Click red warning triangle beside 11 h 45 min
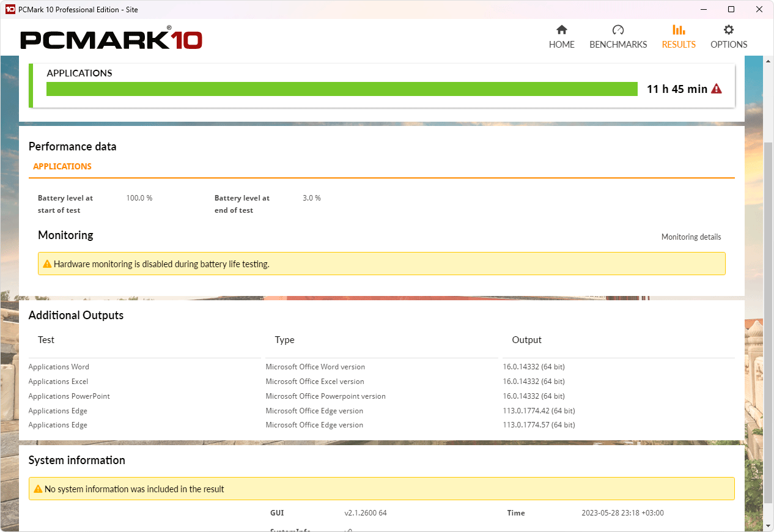This screenshot has width=774, height=532. click(717, 89)
